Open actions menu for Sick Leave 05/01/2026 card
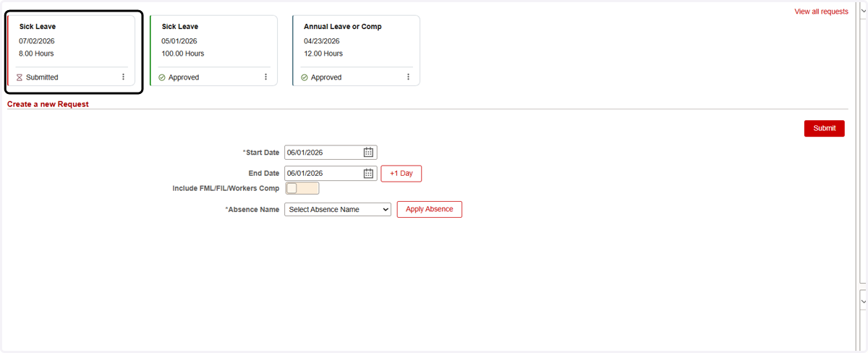 pyautogui.click(x=265, y=77)
